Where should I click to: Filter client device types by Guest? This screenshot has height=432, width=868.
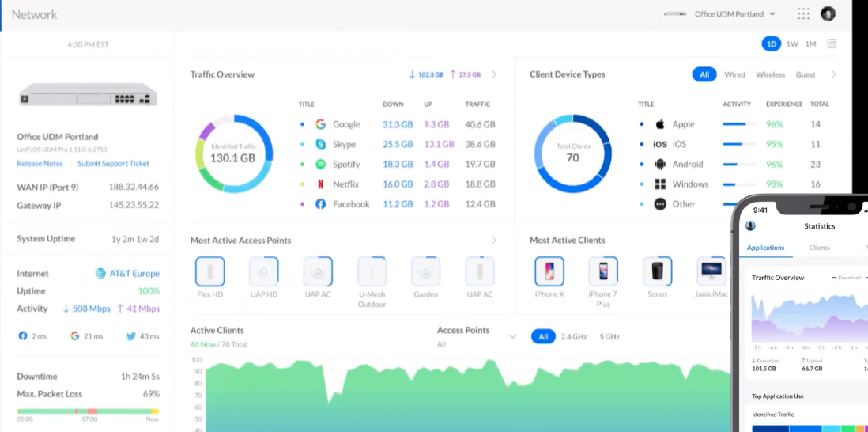point(806,74)
